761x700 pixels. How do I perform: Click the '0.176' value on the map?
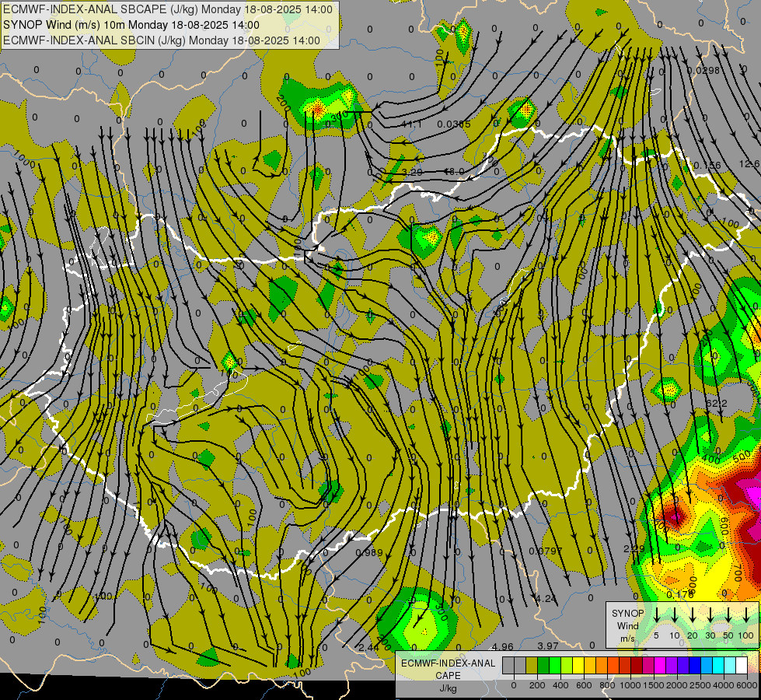[x=680, y=594]
